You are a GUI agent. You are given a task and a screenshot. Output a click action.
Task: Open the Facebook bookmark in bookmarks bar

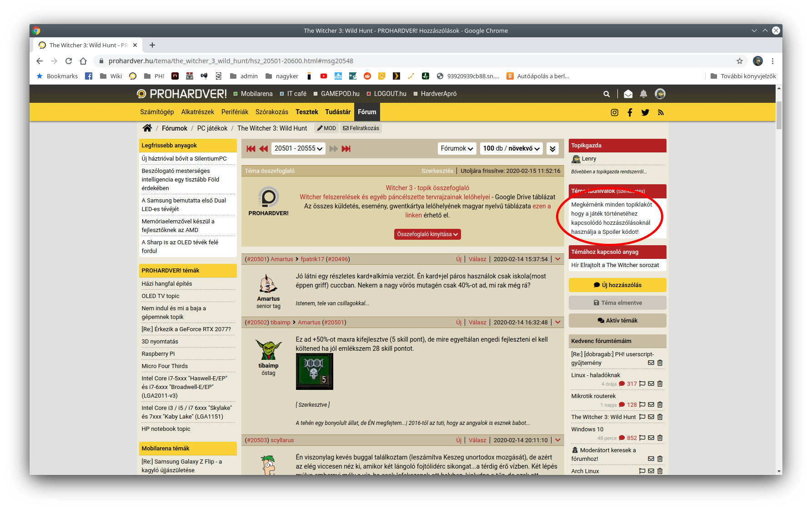pos(89,76)
